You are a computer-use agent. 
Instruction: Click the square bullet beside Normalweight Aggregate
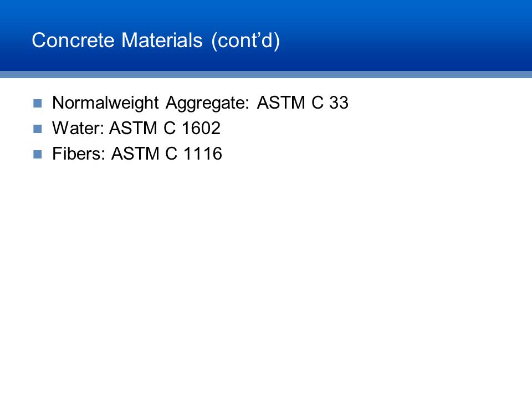pos(37,103)
